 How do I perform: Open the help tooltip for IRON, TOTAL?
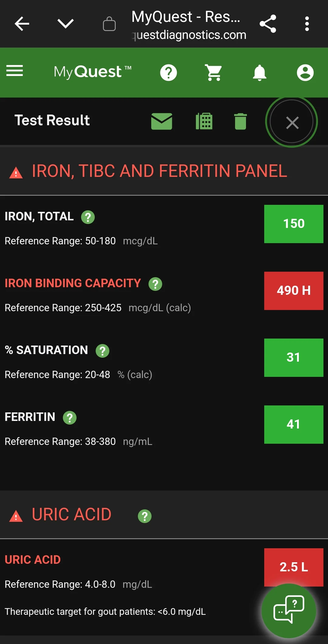click(88, 217)
